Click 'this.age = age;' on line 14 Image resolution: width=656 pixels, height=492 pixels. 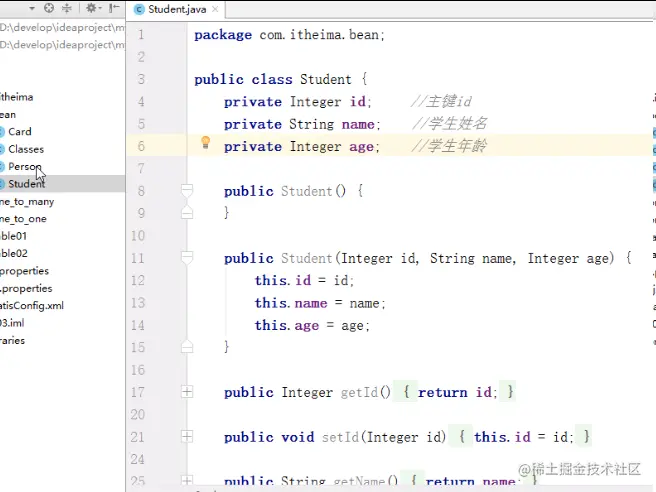[x=312, y=325]
